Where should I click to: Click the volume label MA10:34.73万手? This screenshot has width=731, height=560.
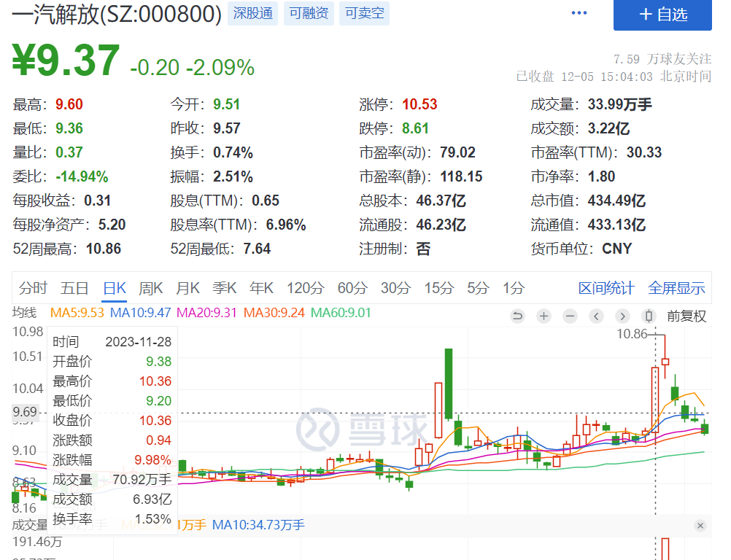(258, 525)
